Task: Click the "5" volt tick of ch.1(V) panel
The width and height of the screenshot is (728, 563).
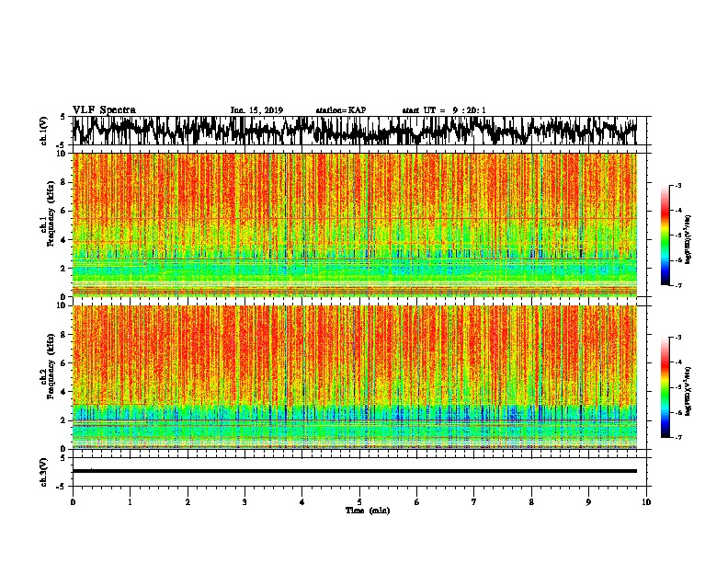Action: (x=63, y=117)
